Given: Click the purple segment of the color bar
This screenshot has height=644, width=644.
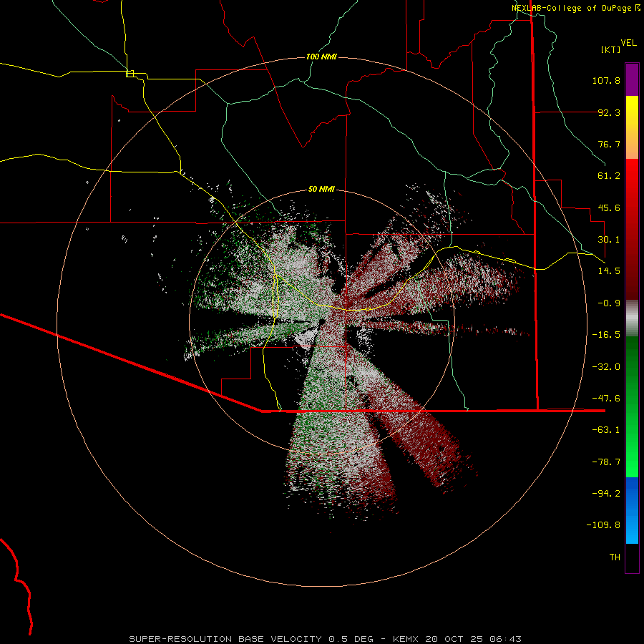Looking at the screenshot, I should 632,79.
